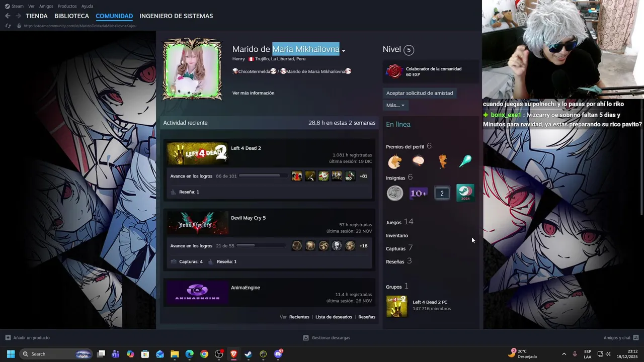
Task: Open the 20°C Despejado weather widget
Action: (x=523, y=354)
